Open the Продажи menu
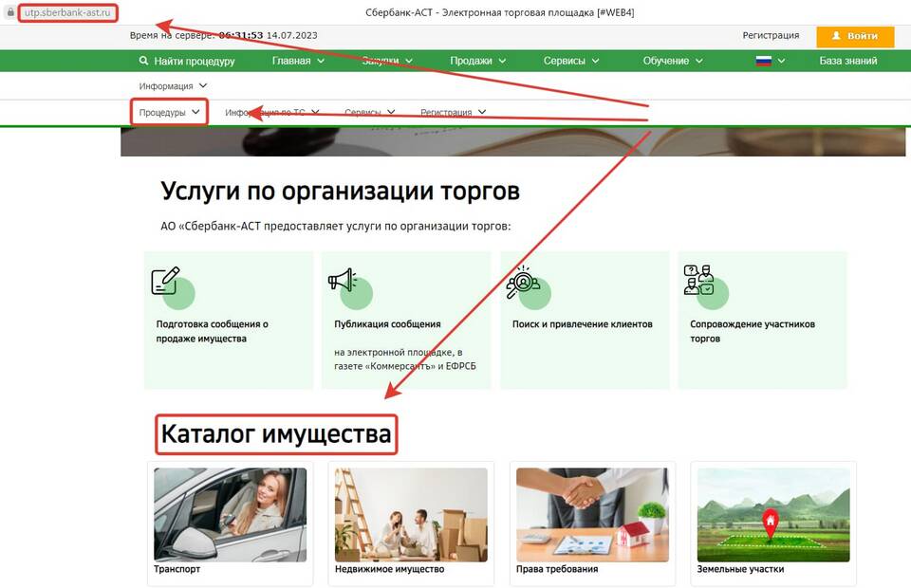Viewport: 911px width, 588px height. (471, 61)
